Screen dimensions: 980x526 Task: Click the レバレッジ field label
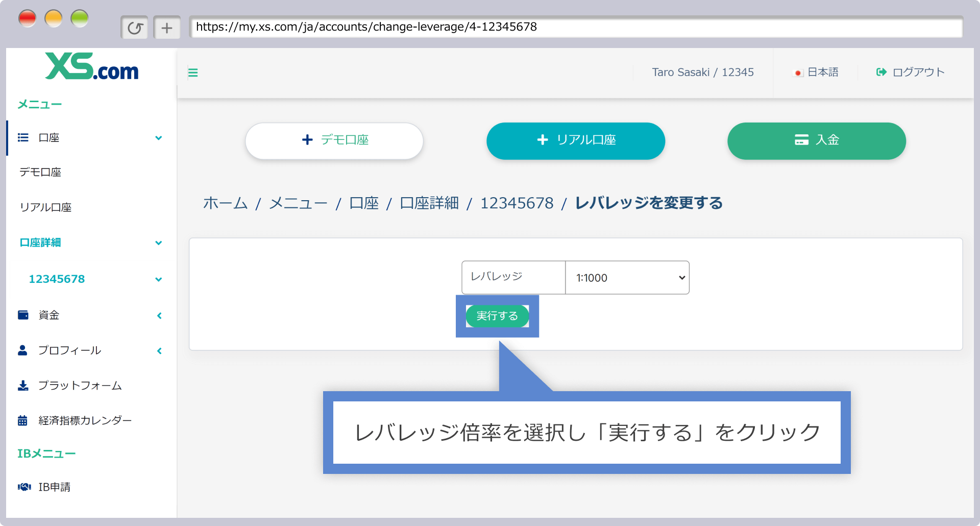point(496,276)
